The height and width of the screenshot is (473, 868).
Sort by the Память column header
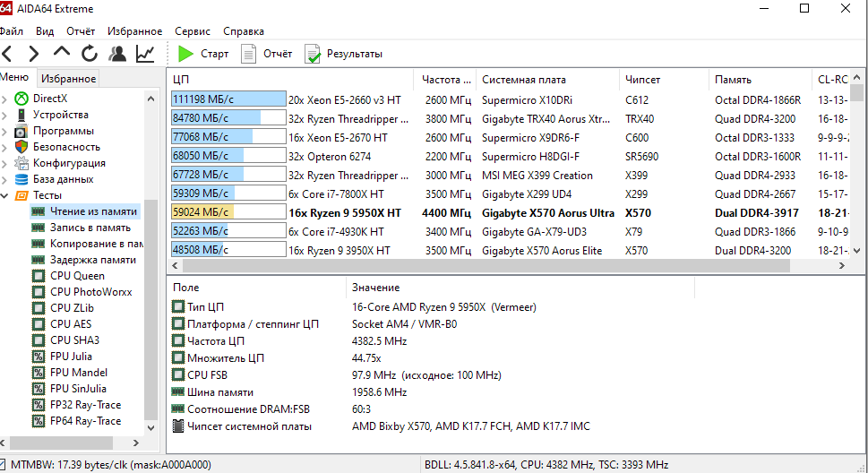pyautogui.click(x=760, y=80)
